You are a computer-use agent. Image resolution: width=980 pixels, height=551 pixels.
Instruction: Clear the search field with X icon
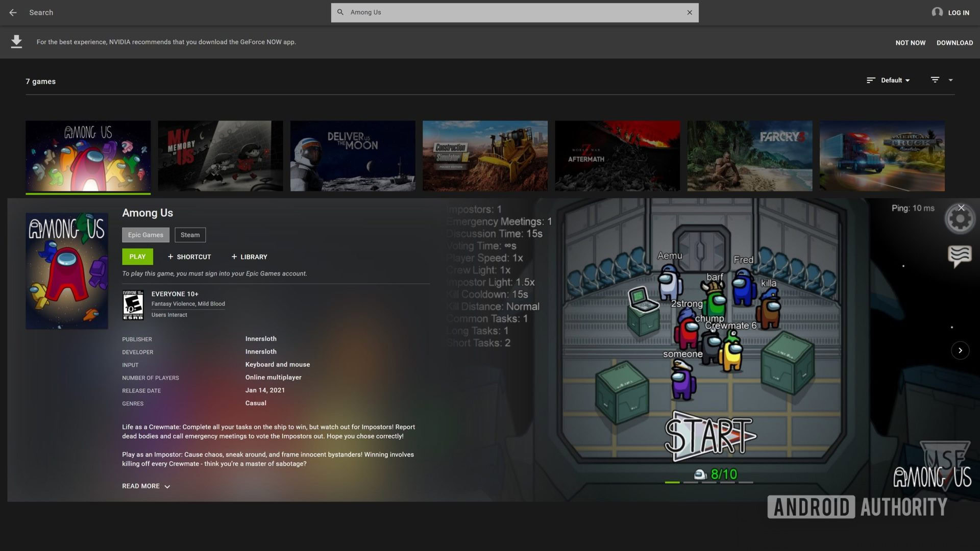(689, 12)
